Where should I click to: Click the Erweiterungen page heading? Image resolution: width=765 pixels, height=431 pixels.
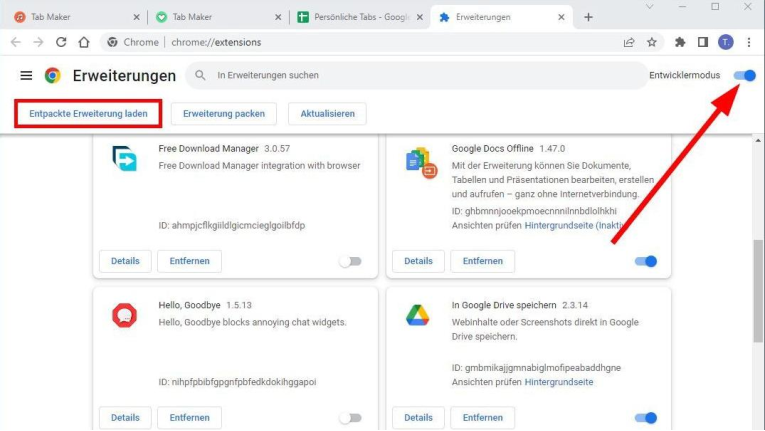click(124, 76)
